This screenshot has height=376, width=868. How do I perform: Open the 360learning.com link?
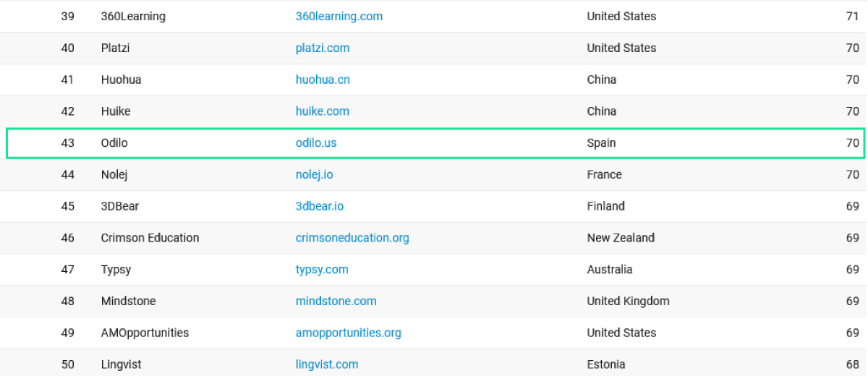(339, 16)
